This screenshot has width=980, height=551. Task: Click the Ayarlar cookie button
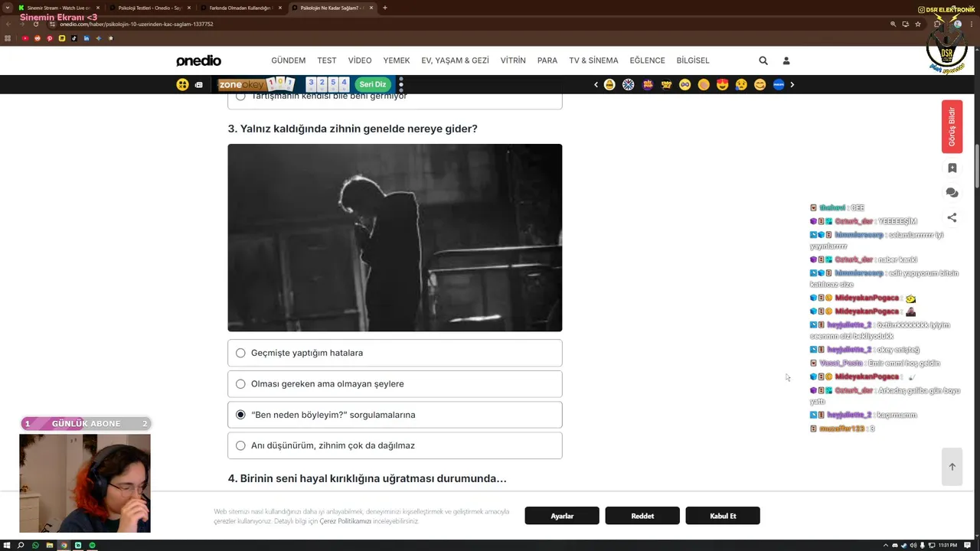562,516
